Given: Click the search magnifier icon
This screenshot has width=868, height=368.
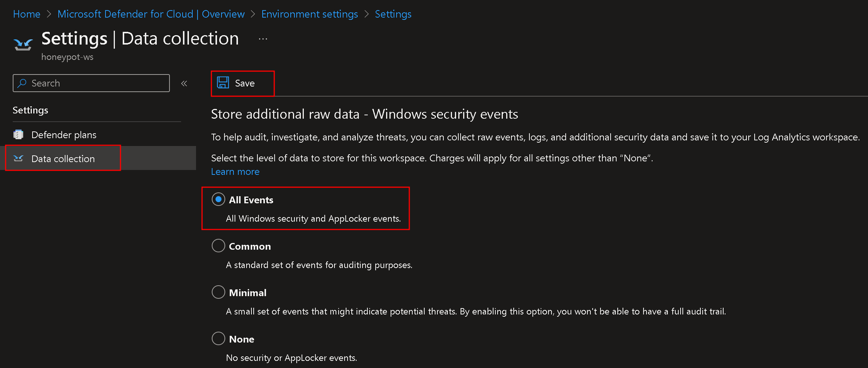Looking at the screenshot, I should point(22,83).
